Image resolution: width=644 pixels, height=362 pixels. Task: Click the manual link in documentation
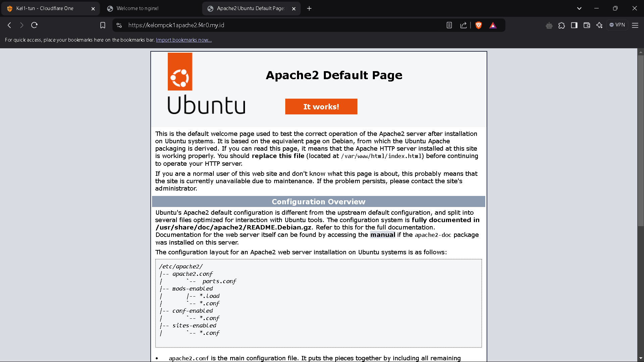click(x=383, y=235)
